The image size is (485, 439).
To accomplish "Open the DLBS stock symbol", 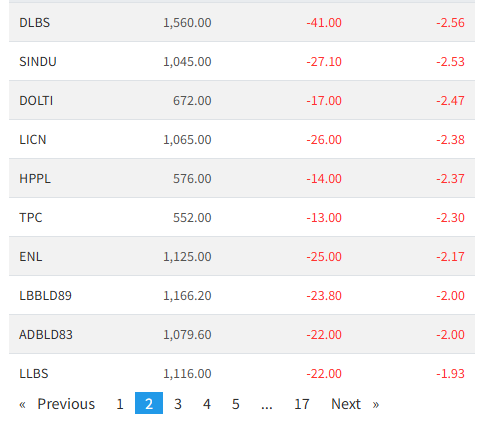I will [35, 23].
